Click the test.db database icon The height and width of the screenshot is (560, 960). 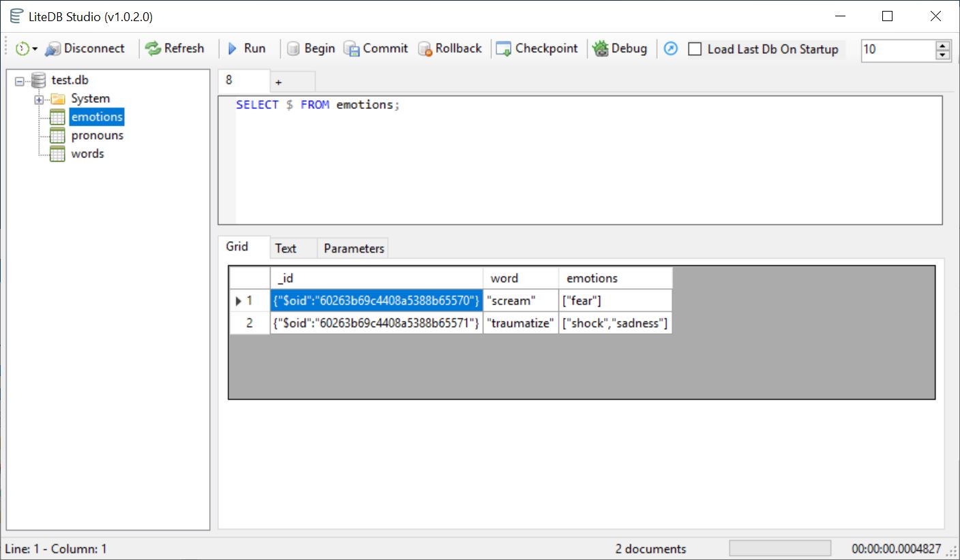tap(39, 80)
